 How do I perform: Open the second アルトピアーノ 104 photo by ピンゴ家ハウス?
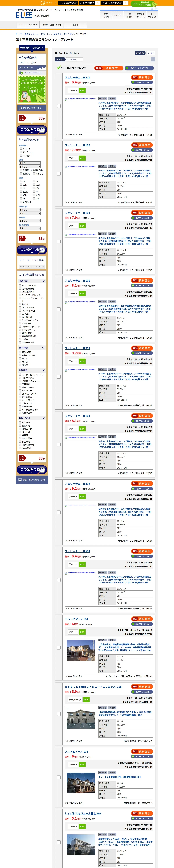(x=81, y=783)
